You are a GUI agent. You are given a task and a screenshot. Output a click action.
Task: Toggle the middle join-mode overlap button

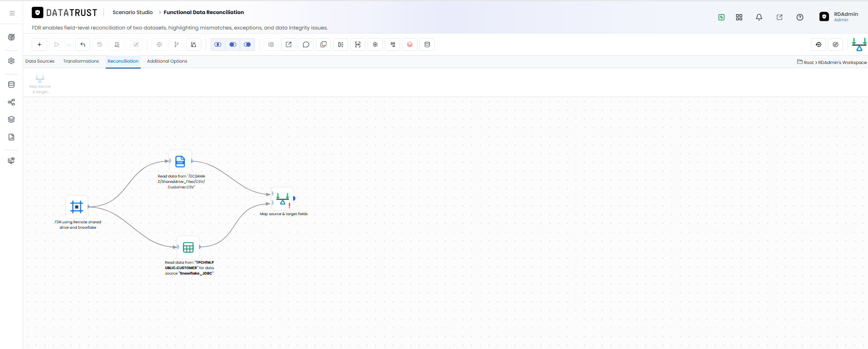pyautogui.click(x=233, y=44)
